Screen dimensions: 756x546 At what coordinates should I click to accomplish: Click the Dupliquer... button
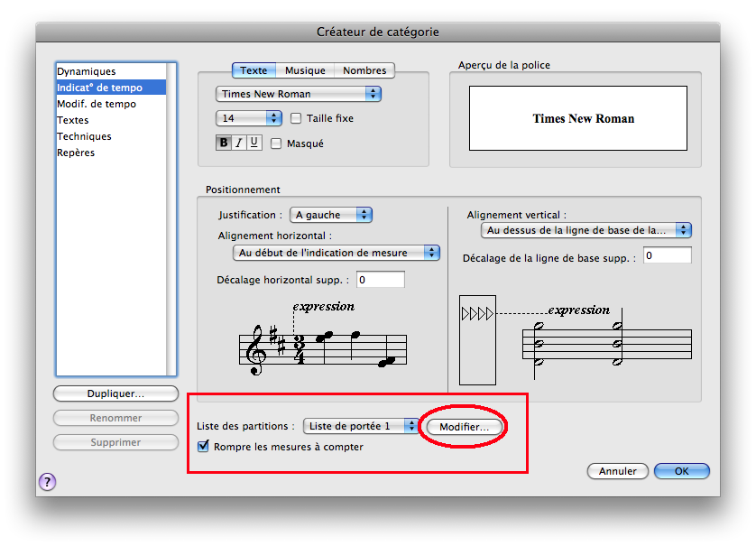pyautogui.click(x=115, y=393)
